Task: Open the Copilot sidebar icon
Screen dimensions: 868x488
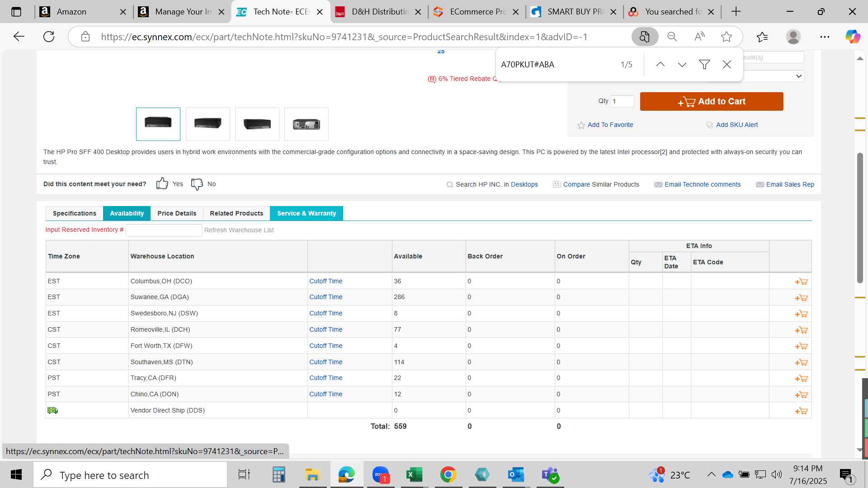Action: pos(853,37)
